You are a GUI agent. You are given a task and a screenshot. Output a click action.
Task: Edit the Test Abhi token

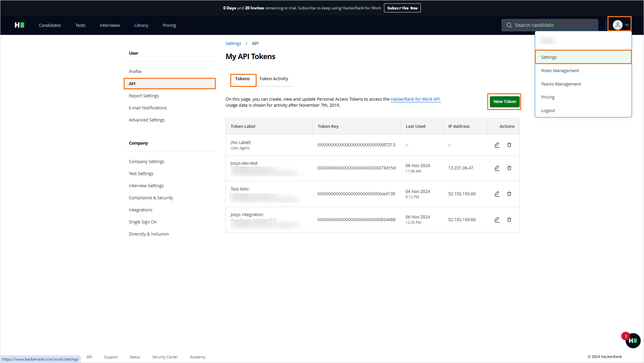coord(497,194)
